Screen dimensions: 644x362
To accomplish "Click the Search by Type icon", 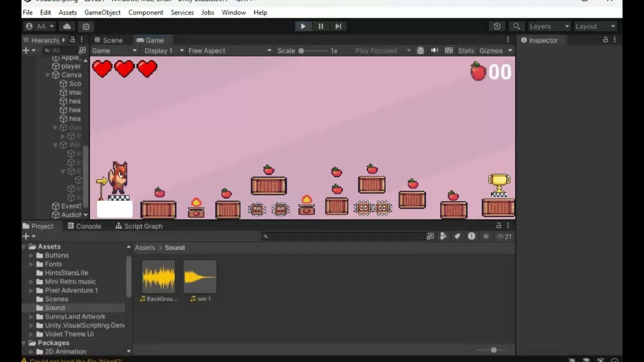I will coord(443,236).
